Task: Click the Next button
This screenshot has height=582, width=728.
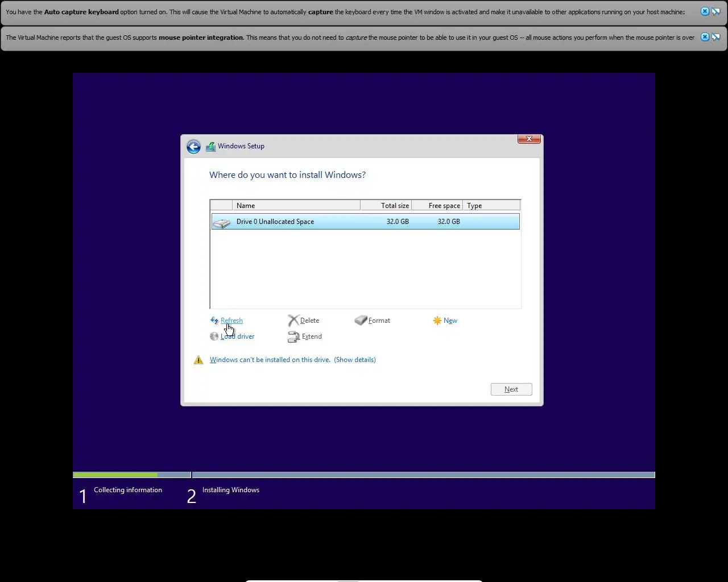Action: coord(511,389)
